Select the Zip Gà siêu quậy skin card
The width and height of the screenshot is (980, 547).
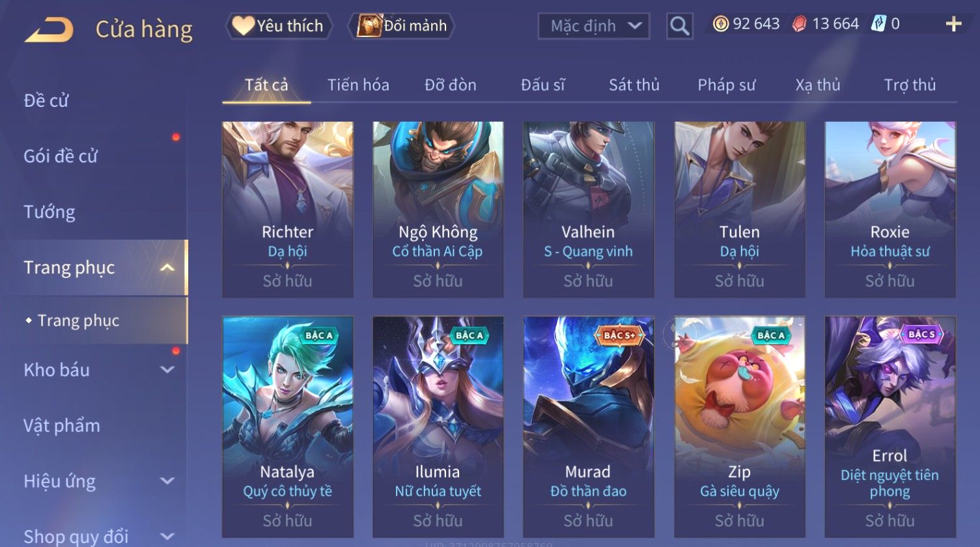(739, 427)
